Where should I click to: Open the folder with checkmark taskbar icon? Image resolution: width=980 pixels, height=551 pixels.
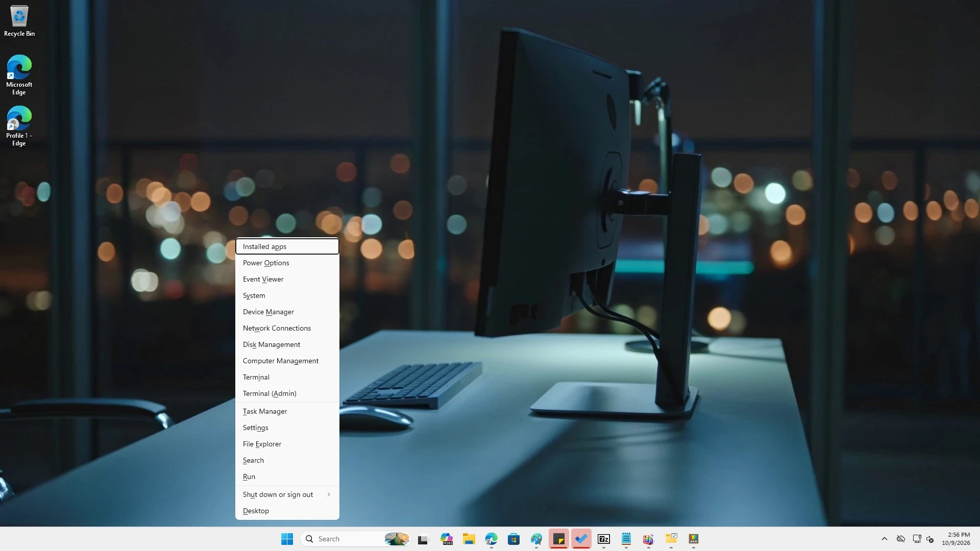(671, 539)
